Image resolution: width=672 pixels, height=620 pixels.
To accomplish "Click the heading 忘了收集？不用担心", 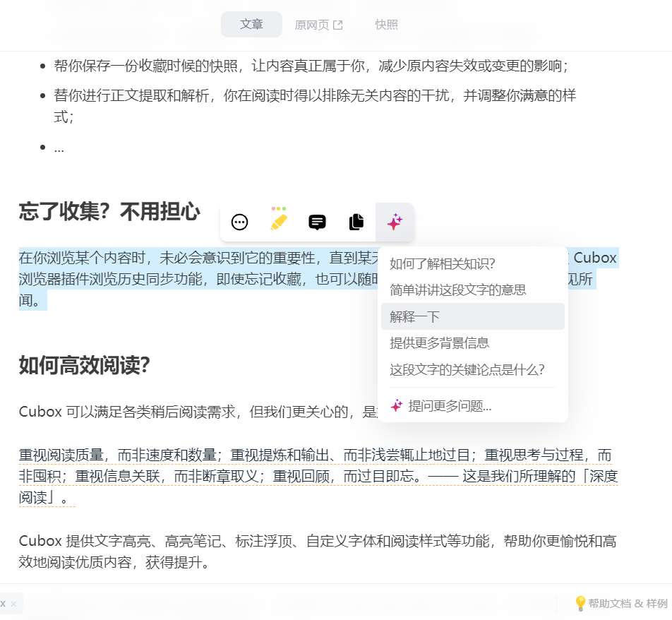I will (109, 211).
